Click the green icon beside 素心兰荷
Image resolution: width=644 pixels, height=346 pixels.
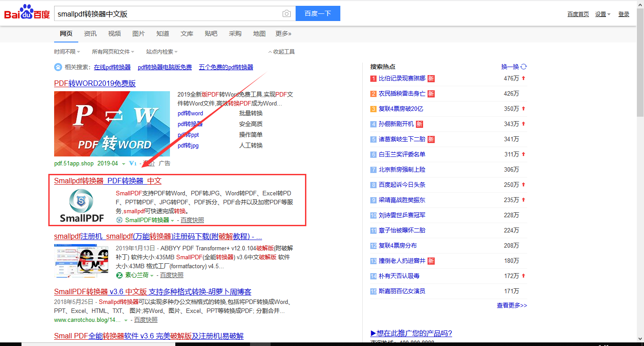click(x=119, y=275)
